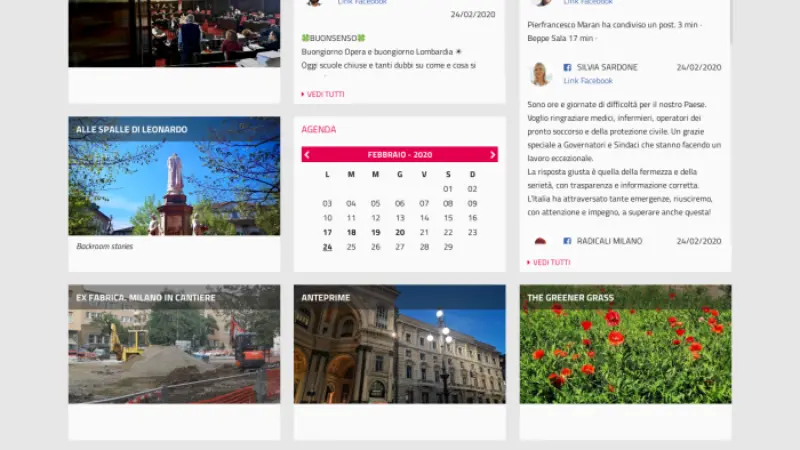Click the Backroom stories caption

pyautogui.click(x=105, y=246)
